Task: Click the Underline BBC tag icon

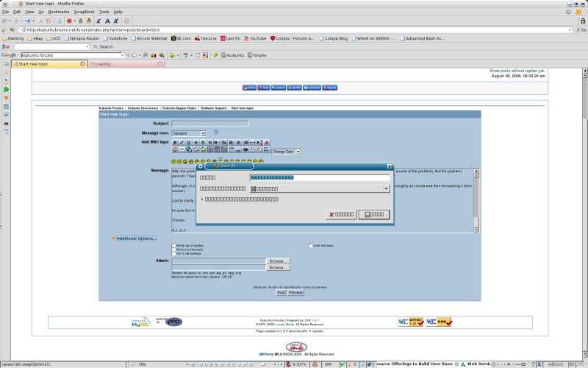Action: 188,142
